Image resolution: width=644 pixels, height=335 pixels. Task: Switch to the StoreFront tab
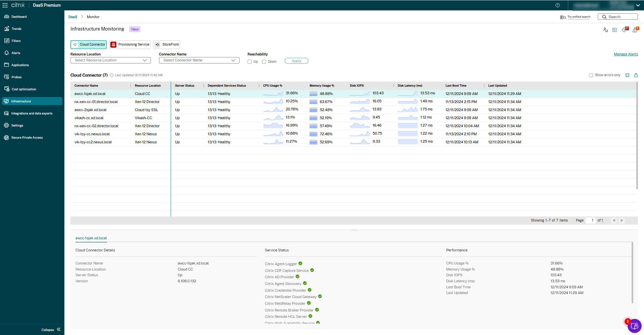pos(167,45)
